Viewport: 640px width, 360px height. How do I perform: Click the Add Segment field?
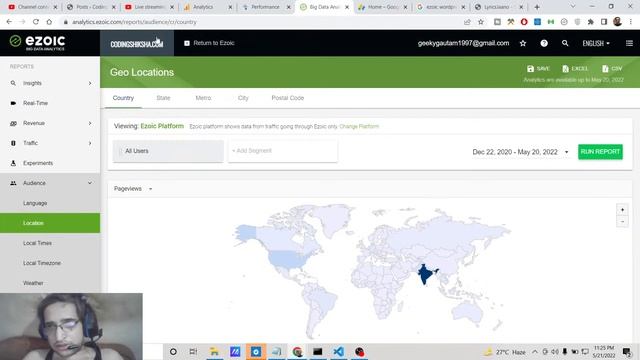(x=282, y=151)
